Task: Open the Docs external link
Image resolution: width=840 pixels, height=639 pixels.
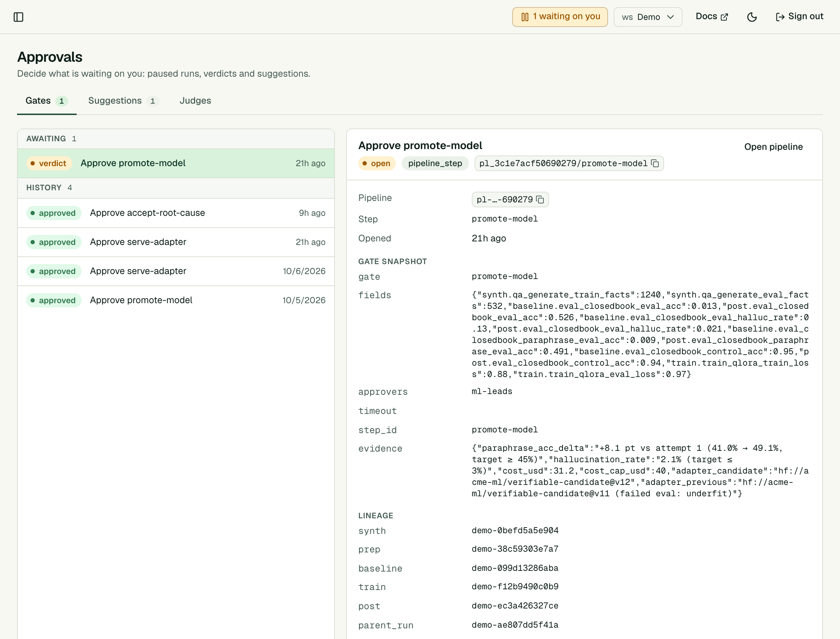Action: click(x=712, y=17)
